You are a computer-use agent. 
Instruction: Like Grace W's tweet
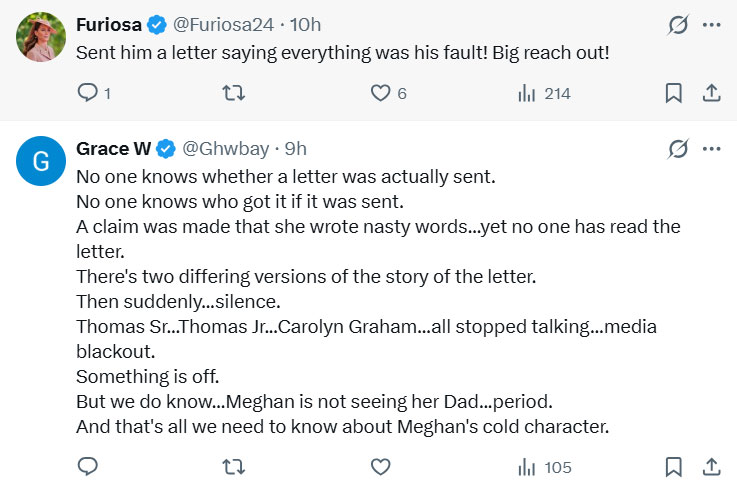tap(380, 466)
